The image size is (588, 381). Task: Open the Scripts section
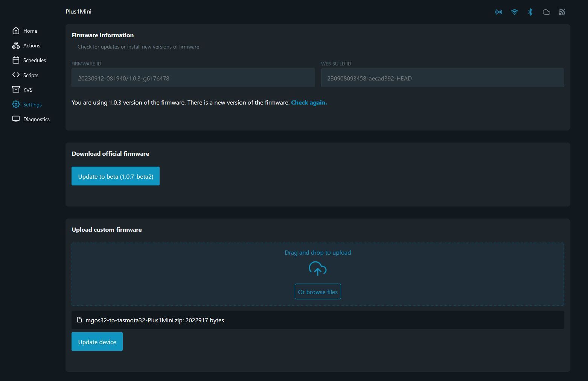coord(30,75)
